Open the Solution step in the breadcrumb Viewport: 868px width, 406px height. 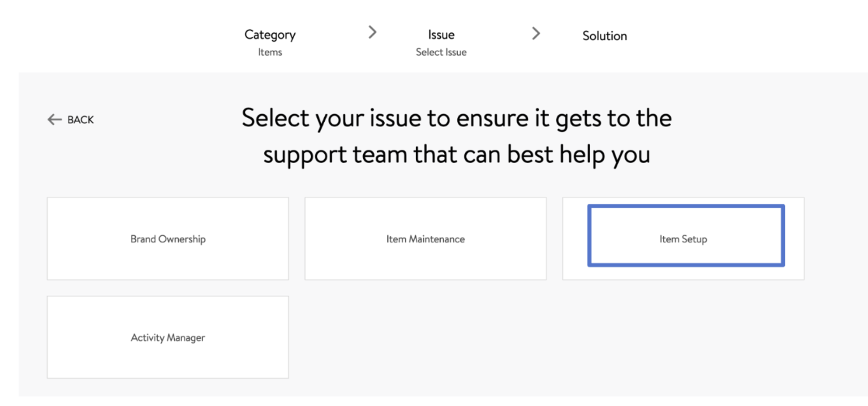pyautogui.click(x=605, y=36)
